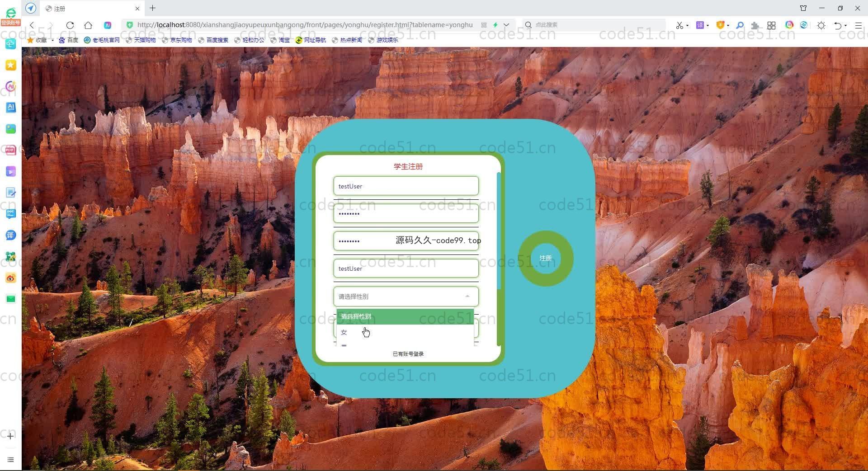The height and width of the screenshot is (471, 868).
Task: Click the blue magnifier find icon
Action: 740,25
